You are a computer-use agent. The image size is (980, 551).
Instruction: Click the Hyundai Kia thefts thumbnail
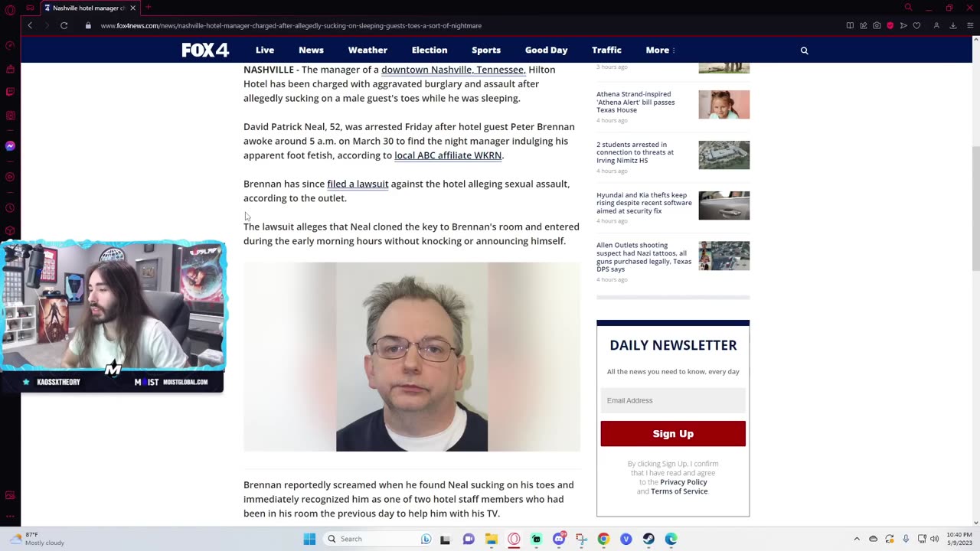pos(724,205)
